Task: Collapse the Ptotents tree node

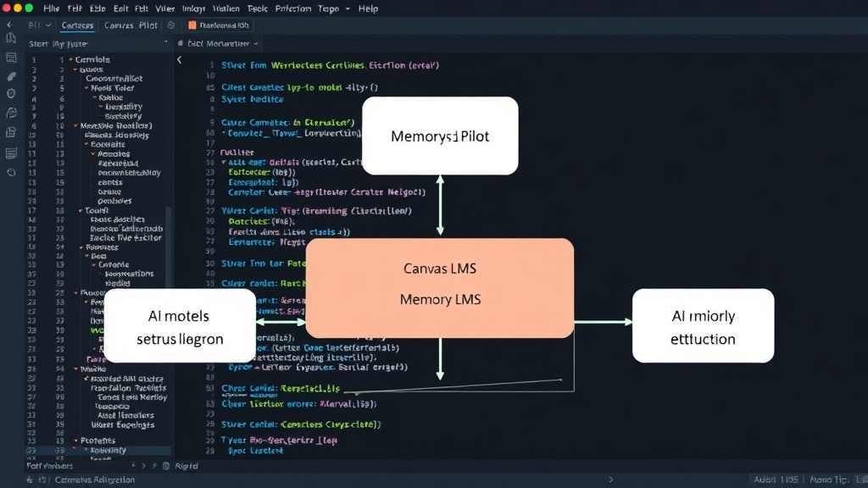Action: coord(75,441)
